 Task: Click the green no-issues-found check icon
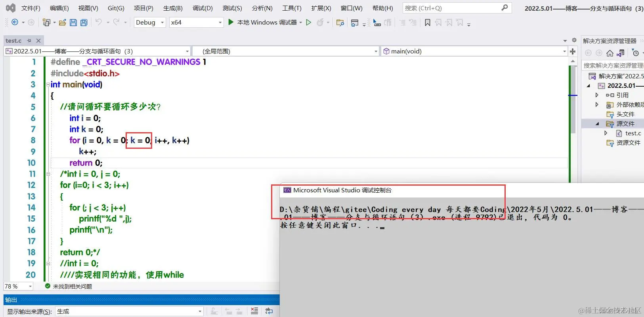[48, 286]
